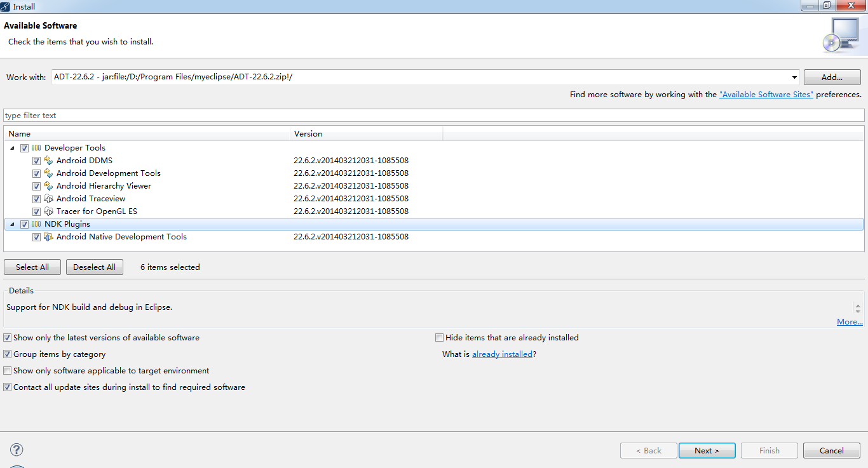Sort by the Name column header
Screen dimensions: 868x468
click(147, 134)
